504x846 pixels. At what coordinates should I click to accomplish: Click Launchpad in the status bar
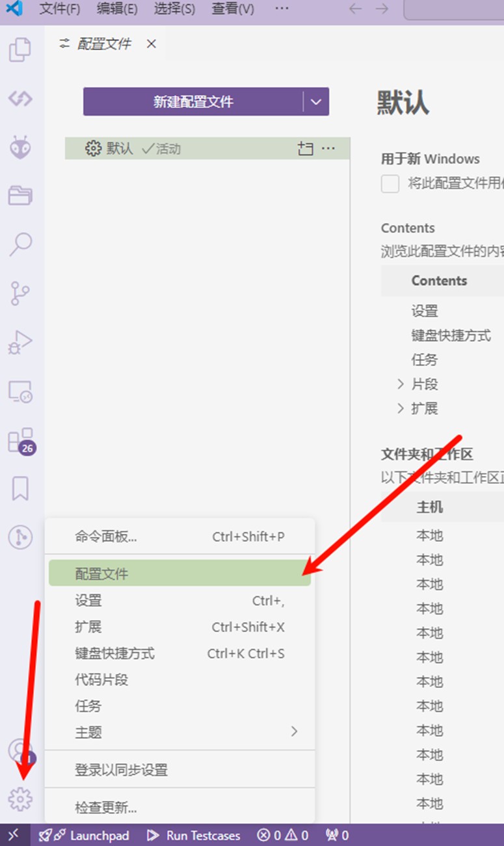[83, 836]
